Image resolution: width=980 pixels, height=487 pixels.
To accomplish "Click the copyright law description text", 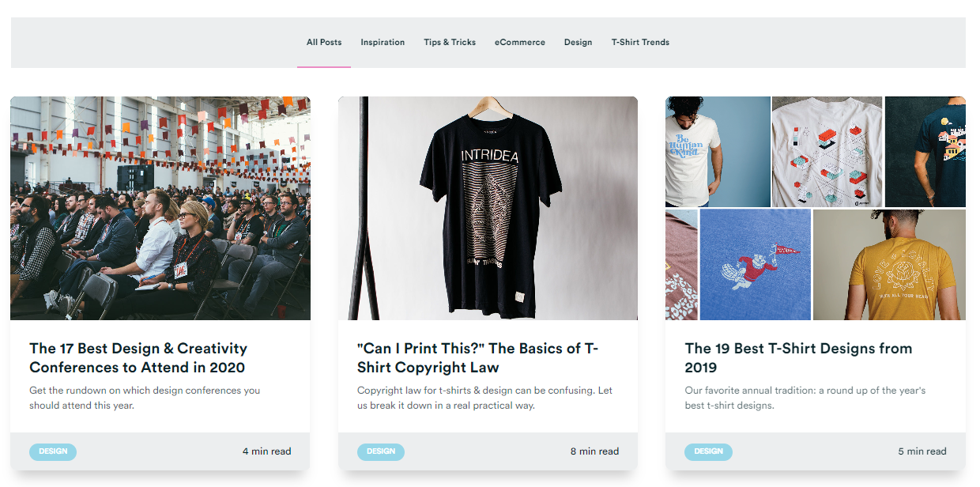I will click(x=484, y=398).
